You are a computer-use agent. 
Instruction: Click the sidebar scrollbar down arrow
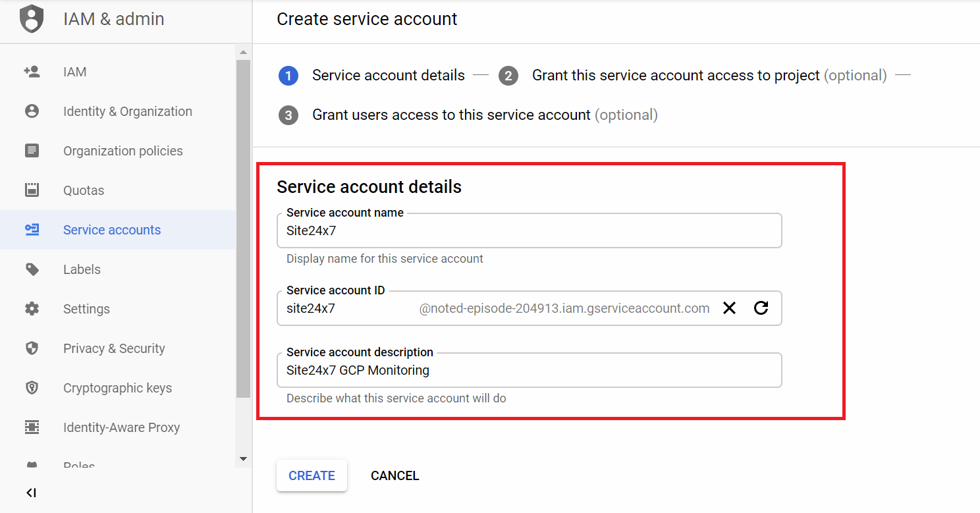tap(243, 459)
